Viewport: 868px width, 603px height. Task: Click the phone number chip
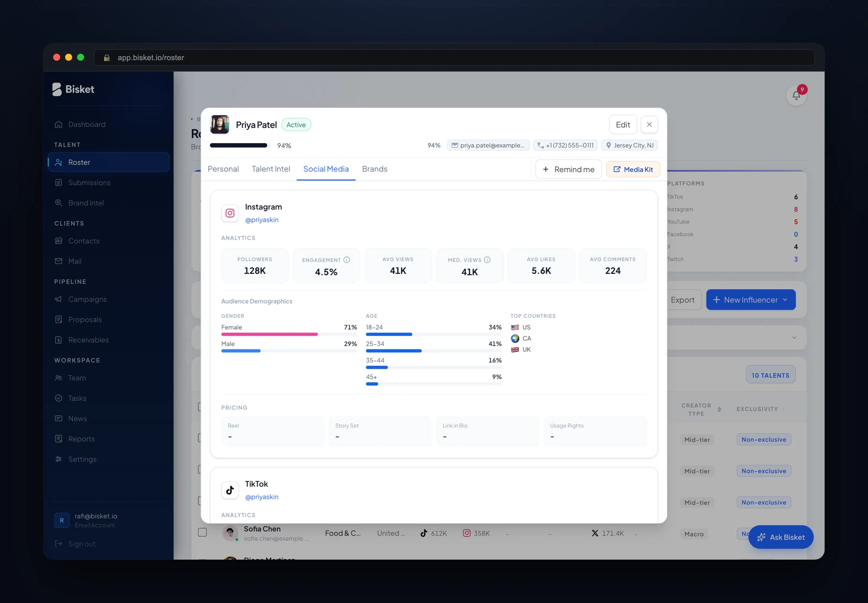[x=566, y=146]
